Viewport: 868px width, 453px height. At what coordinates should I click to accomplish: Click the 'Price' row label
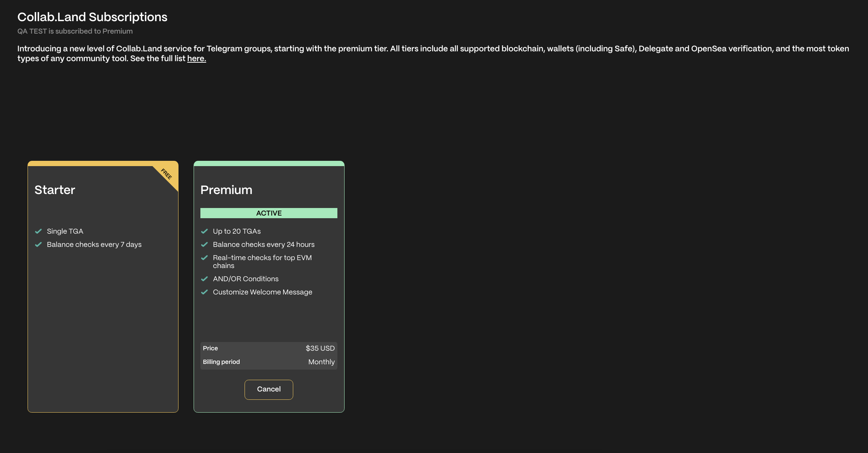(x=210, y=348)
